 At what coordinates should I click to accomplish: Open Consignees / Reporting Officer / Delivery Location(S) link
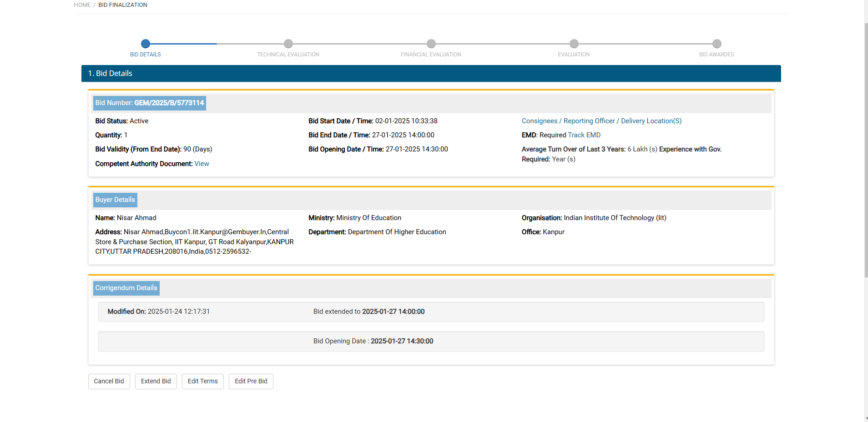[x=601, y=121]
